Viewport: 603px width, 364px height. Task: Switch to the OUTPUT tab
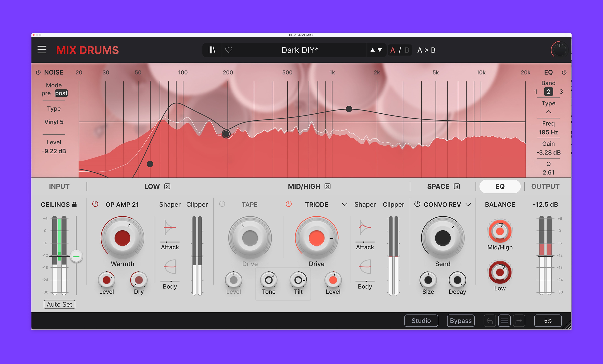pos(545,186)
